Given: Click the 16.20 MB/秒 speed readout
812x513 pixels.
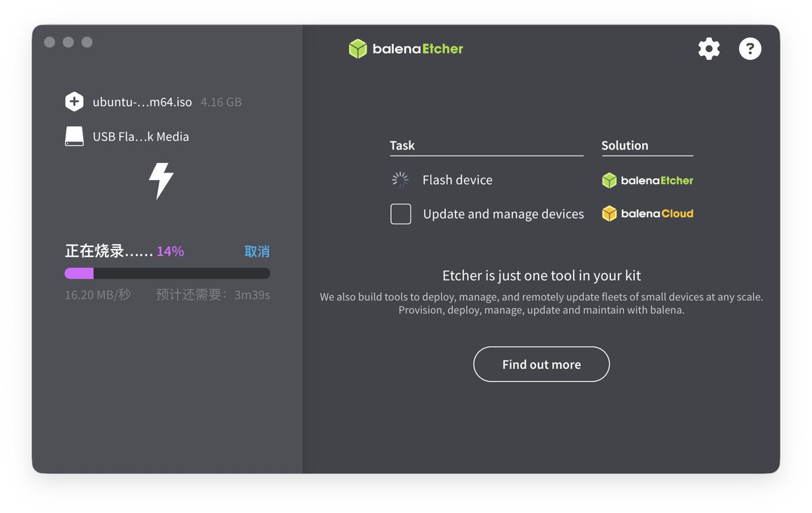Looking at the screenshot, I should [x=97, y=295].
